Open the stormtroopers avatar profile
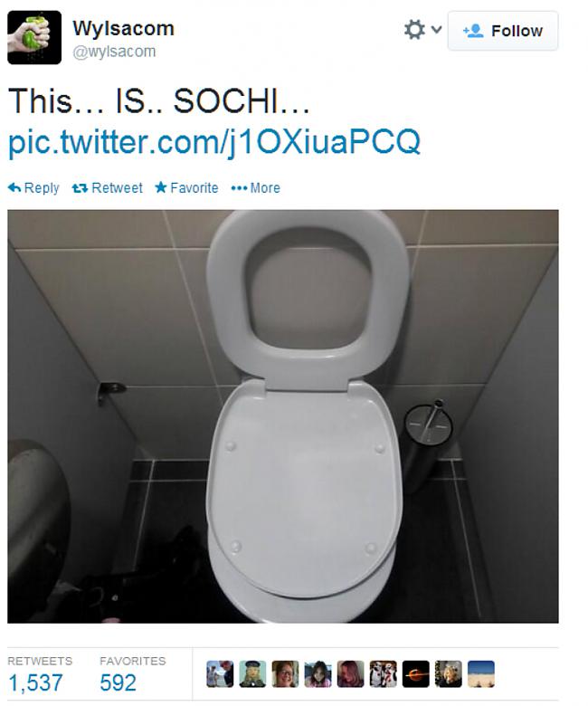The image size is (588, 706). click(383, 674)
